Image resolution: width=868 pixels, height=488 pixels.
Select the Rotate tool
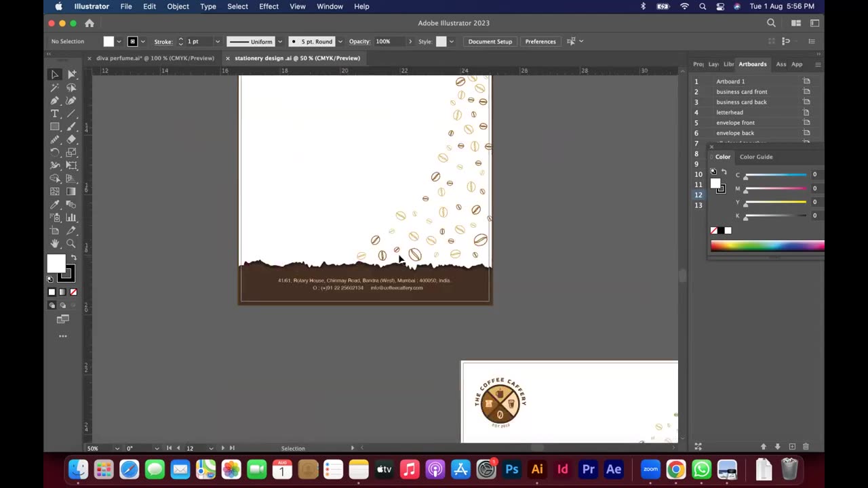coord(55,152)
